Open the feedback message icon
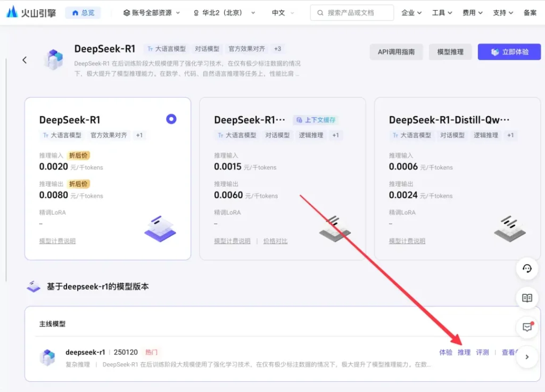 [x=527, y=327]
